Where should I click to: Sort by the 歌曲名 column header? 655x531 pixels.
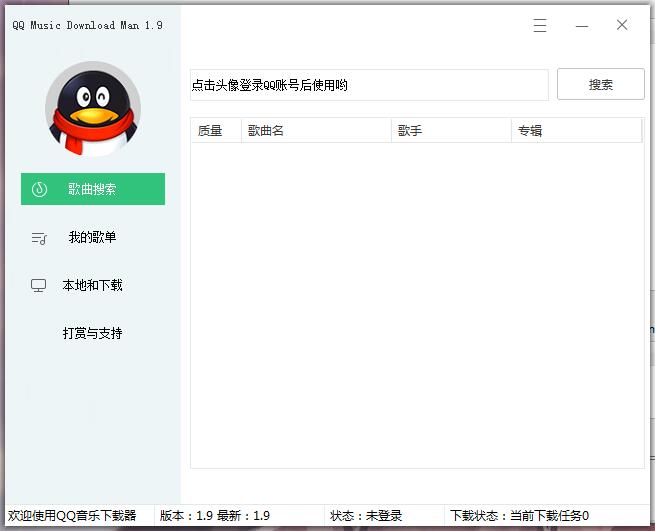(x=316, y=131)
